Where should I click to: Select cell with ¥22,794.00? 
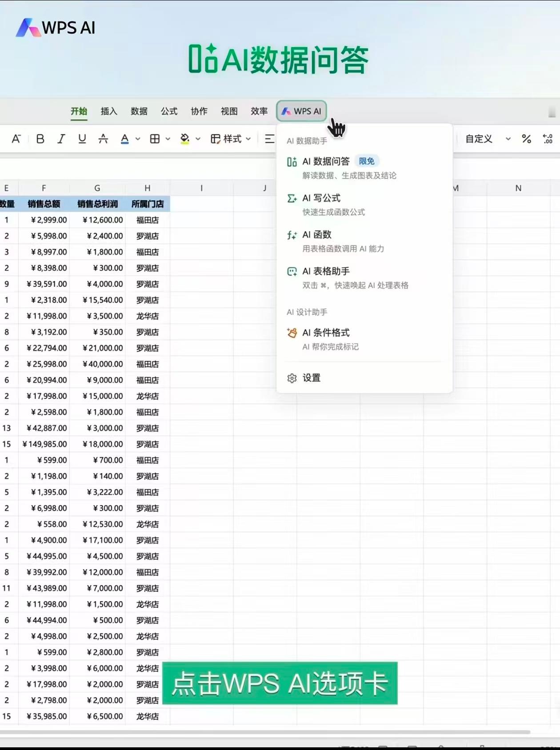[x=44, y=348]
